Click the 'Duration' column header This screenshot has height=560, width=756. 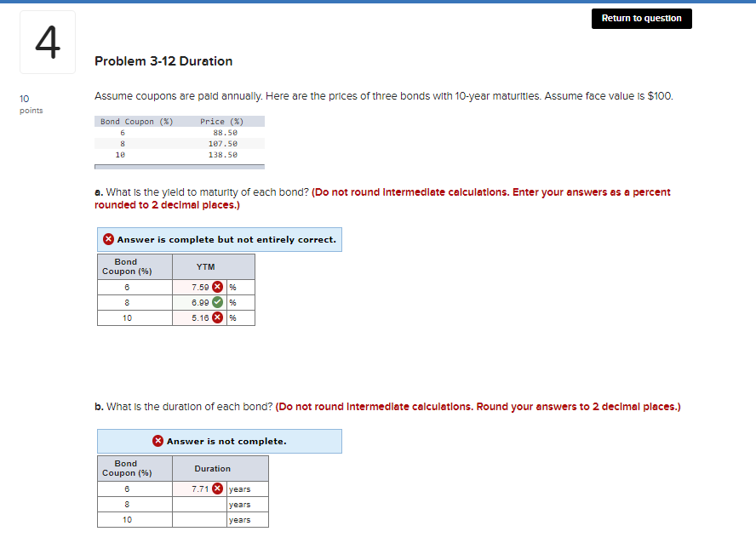(x=213, y=468)
